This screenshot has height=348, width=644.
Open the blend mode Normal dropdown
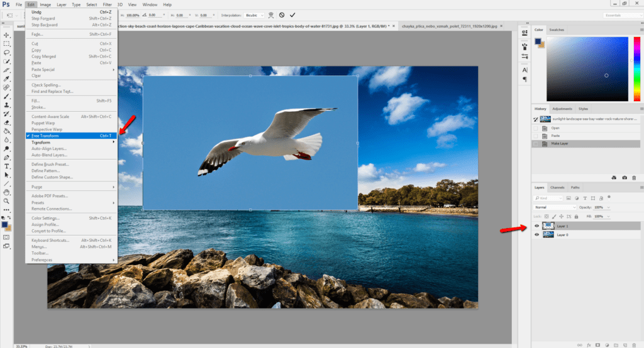click(555, 207)
